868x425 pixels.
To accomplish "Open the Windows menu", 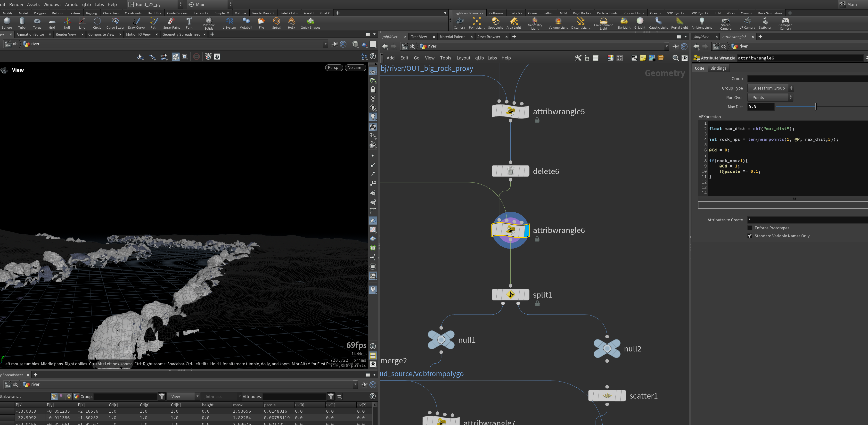I will tap(52, 4).
